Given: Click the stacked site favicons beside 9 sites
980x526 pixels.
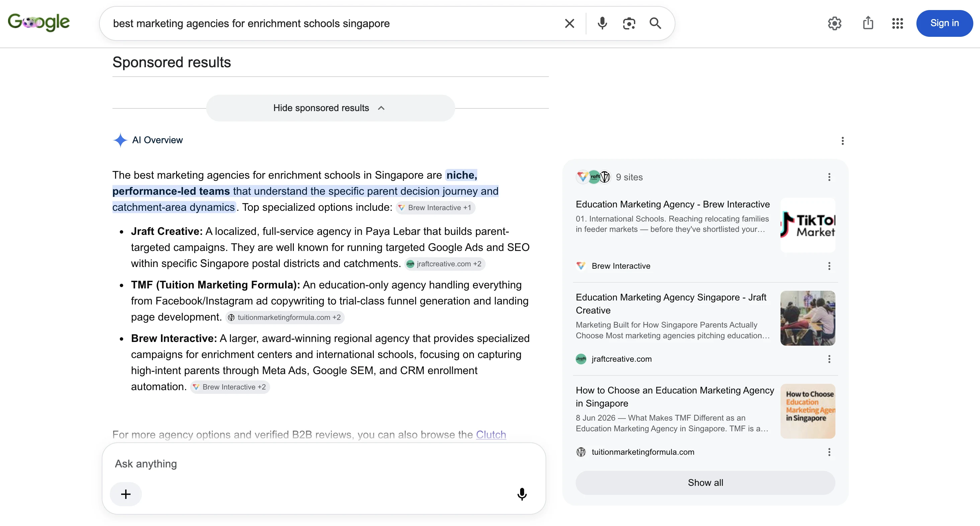Looking at the screenshot, I should (593, 177).
